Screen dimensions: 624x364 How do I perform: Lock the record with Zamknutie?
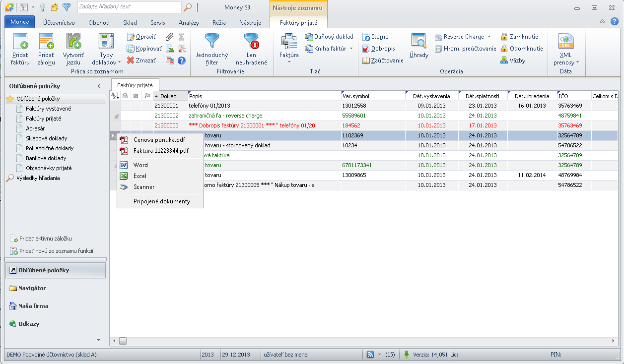coord(519,37)
